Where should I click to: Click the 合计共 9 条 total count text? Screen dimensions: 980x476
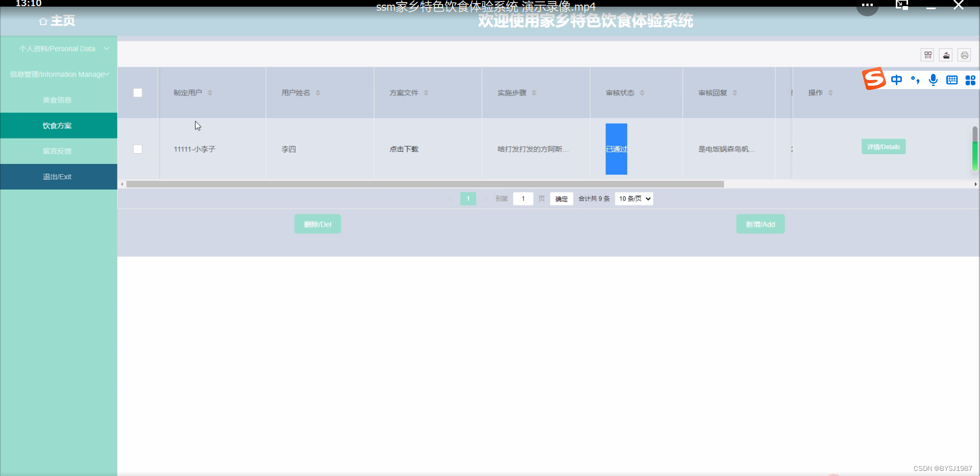point(594,199)
